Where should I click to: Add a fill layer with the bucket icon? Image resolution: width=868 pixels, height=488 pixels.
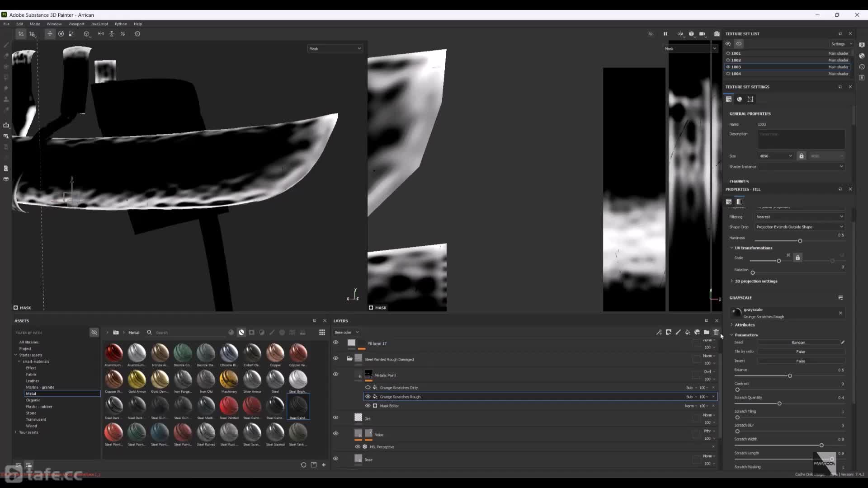[688, 332]
